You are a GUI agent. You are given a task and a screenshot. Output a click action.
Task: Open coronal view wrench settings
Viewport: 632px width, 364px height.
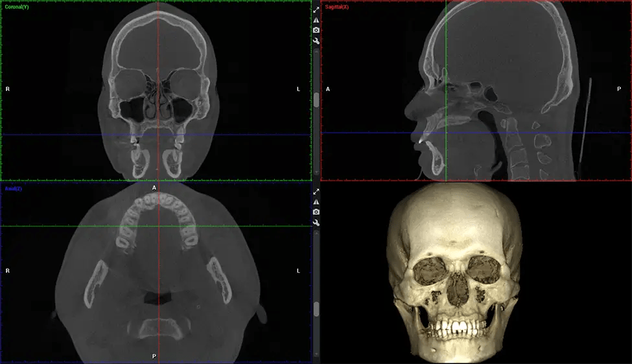pyautogui.click(x=316, y=41)
